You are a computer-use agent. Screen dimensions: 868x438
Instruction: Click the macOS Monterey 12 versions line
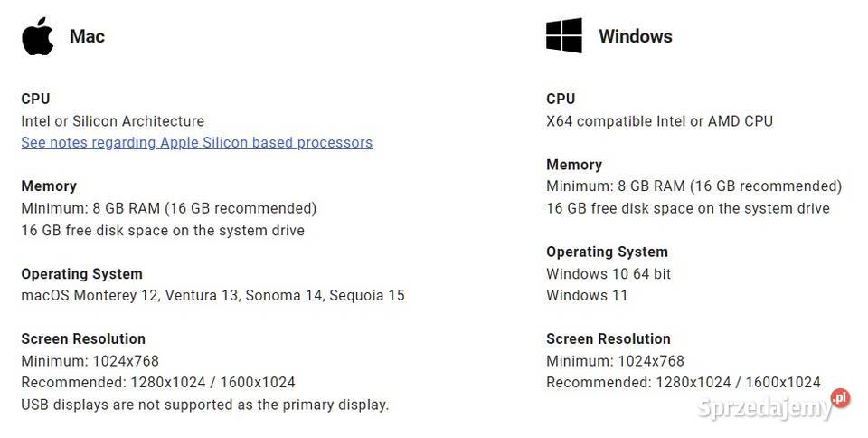[212, 295]
